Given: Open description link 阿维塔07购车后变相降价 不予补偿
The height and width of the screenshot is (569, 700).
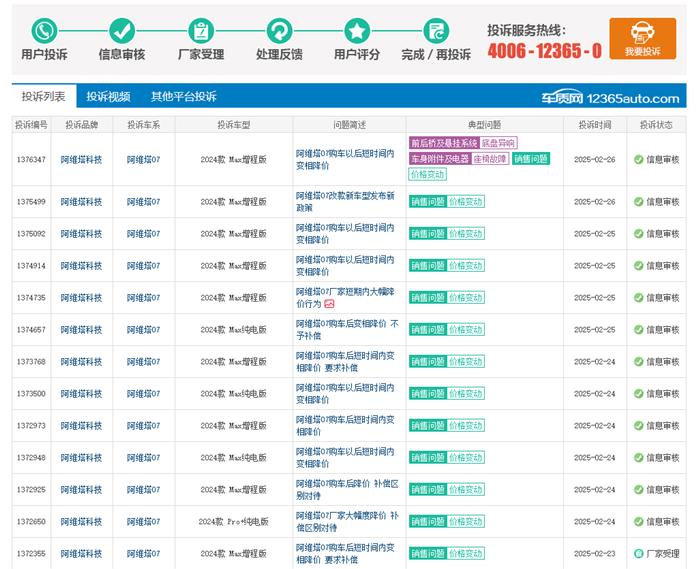Looking at the screenshot, I should click(347, 330).
